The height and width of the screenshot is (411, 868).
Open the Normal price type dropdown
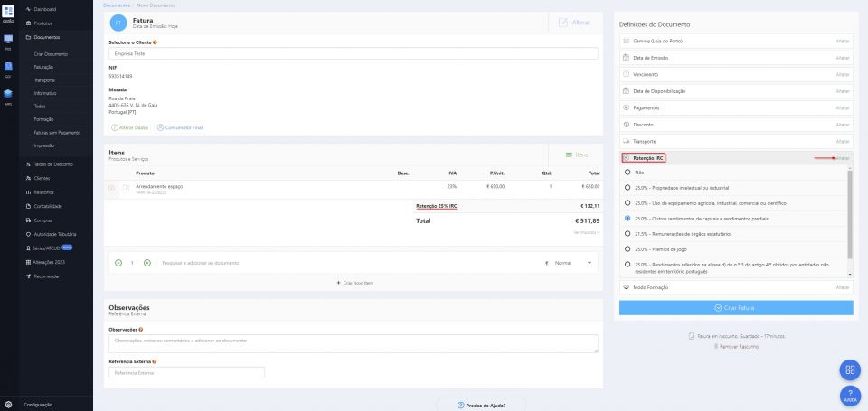[x=572, y=263]
